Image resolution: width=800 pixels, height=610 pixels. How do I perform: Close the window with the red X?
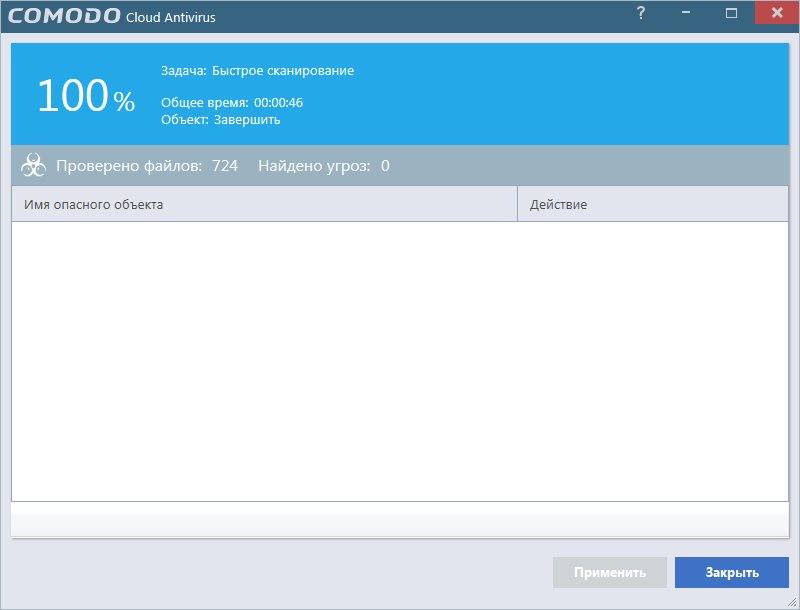(x=777, y=12)
